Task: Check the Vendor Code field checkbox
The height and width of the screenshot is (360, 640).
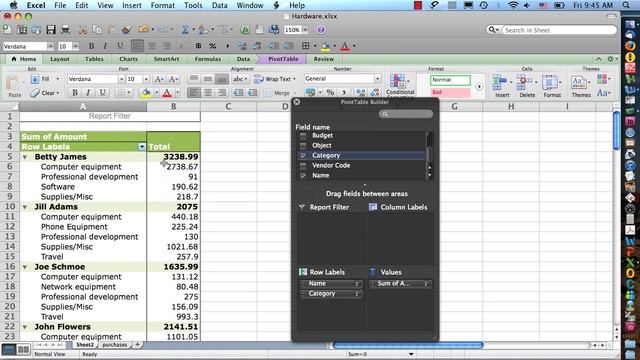Action: click(303, 166)
